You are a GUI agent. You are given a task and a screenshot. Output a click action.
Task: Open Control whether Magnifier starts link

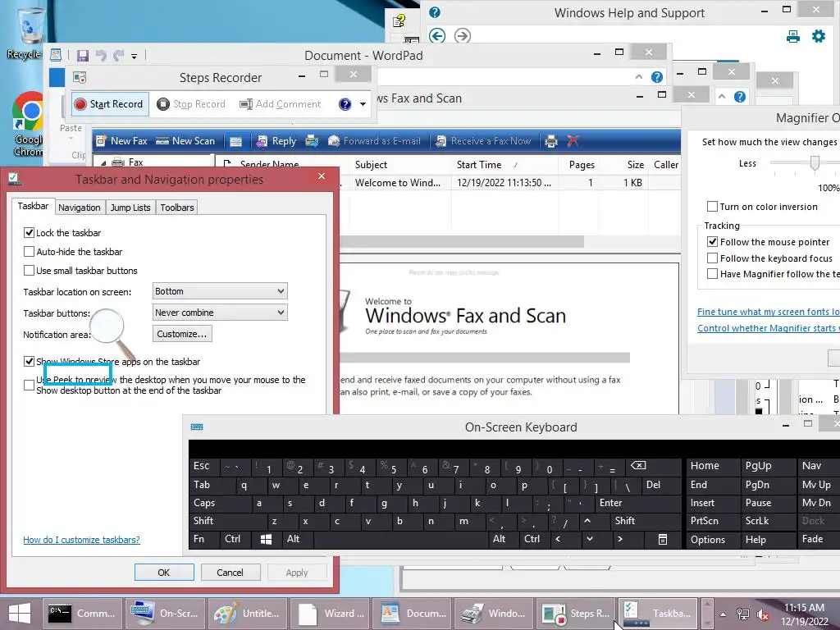coord(768,328)
